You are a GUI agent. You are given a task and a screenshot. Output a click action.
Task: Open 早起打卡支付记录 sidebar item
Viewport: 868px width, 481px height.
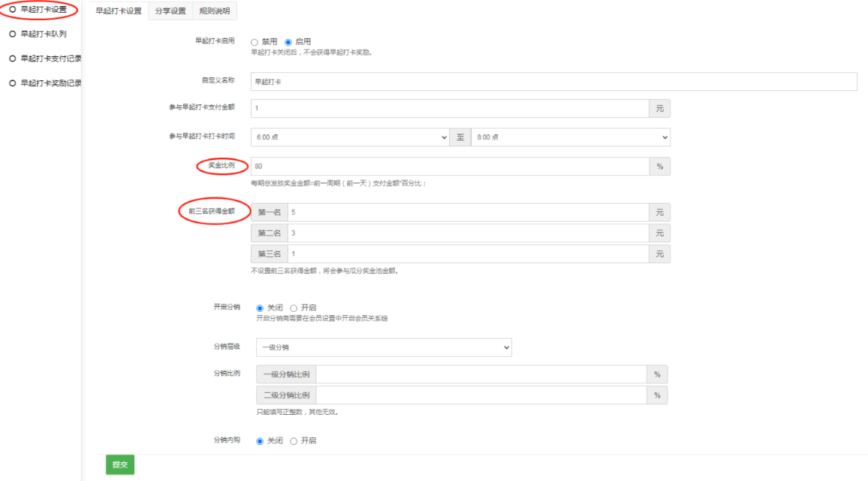45,58
